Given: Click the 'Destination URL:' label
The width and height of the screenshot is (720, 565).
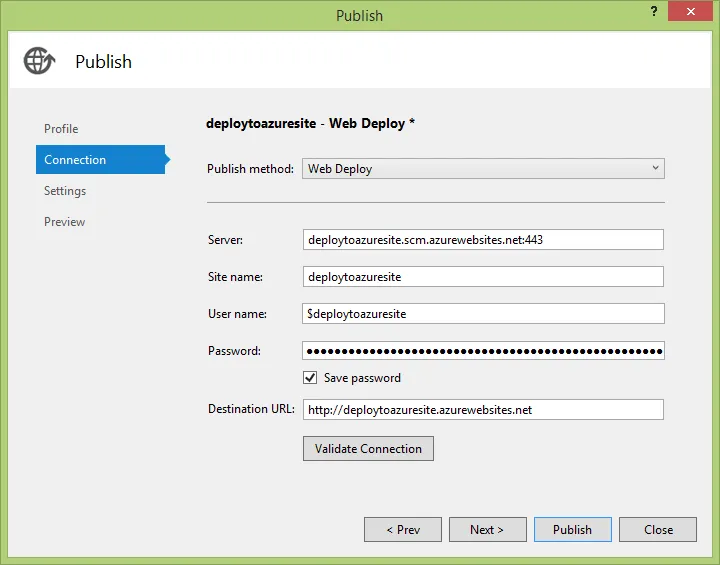Looking at the screenshot, I should 251,409.
